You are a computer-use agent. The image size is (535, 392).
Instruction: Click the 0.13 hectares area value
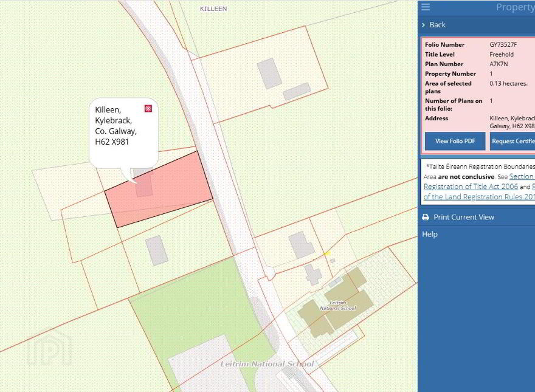pos(508,84)
